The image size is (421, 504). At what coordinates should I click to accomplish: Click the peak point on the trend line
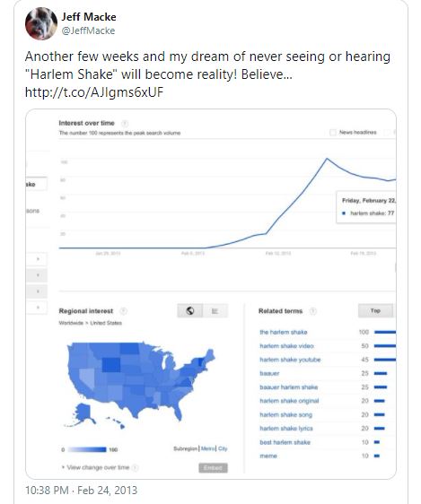[327, 159]
